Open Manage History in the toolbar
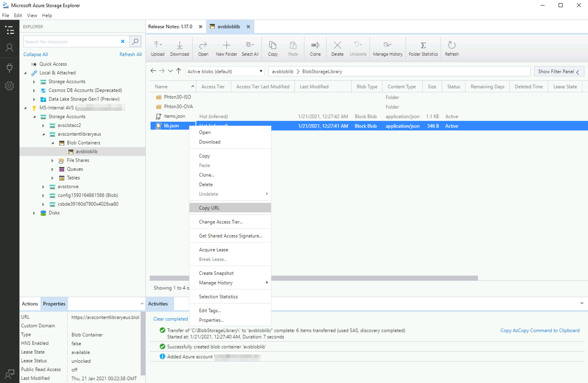The image size is (588, 383). [x=387, y=49]
